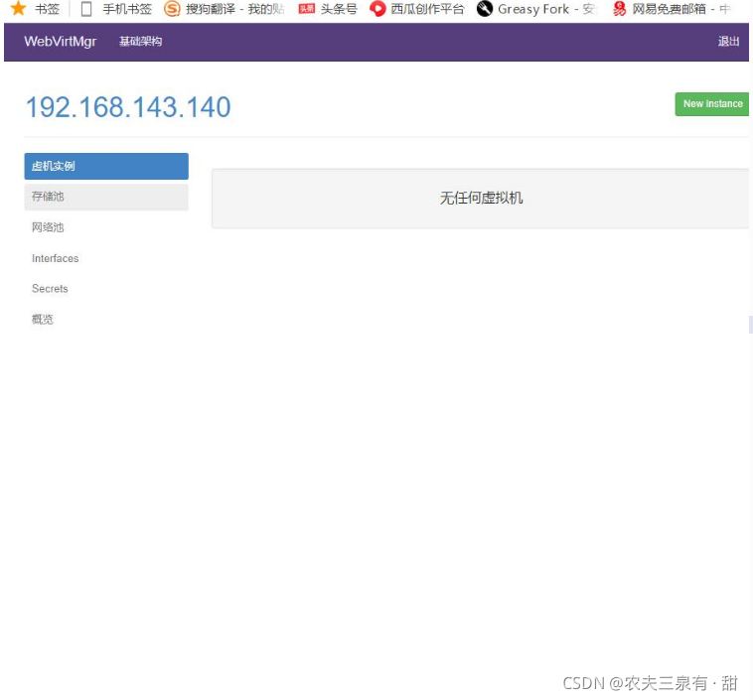Open the 192.168.143.140 host heading
753x700 pixels.
pyautogui.click(x=128, y=106)
